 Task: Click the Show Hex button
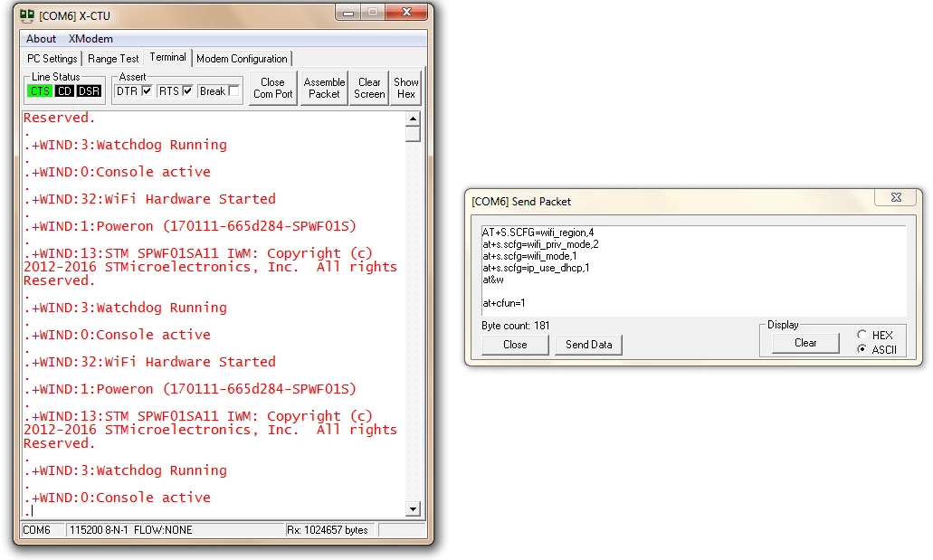(x=405, y=88)
